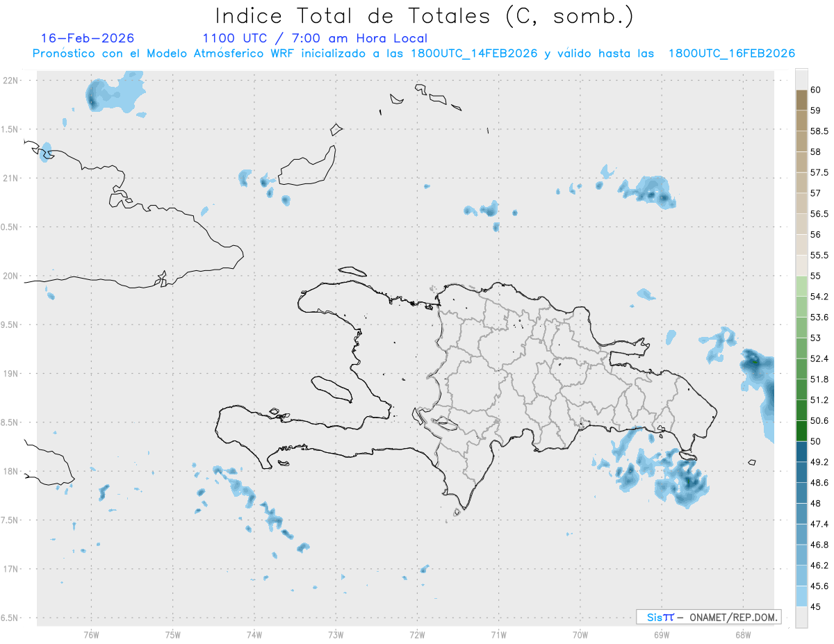Click the colorbar label '46.8'
Image resolution: width=834 pixels, height=644 pixels.
pos(819,545)
